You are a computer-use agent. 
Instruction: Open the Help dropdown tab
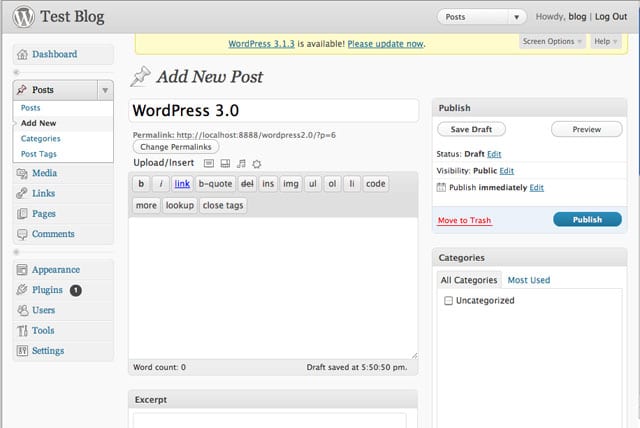pyautogui.click(x=605, y=41)
